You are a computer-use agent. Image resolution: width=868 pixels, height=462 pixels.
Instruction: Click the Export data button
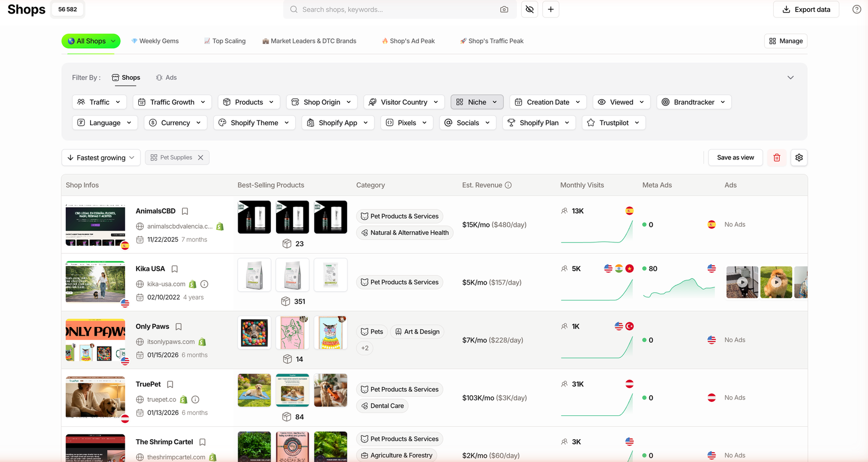806,9
